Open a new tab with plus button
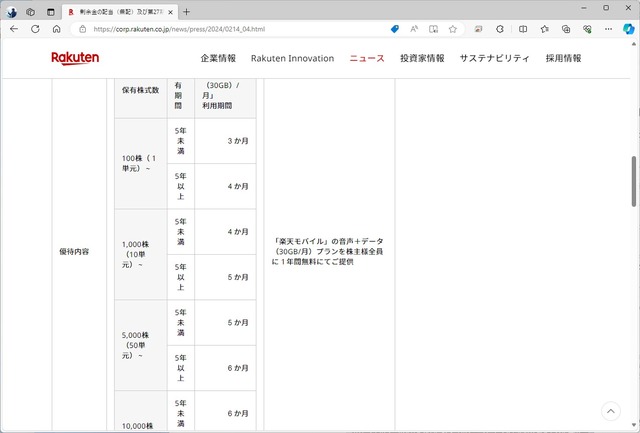640x433 pixels. tap(186, 12)
